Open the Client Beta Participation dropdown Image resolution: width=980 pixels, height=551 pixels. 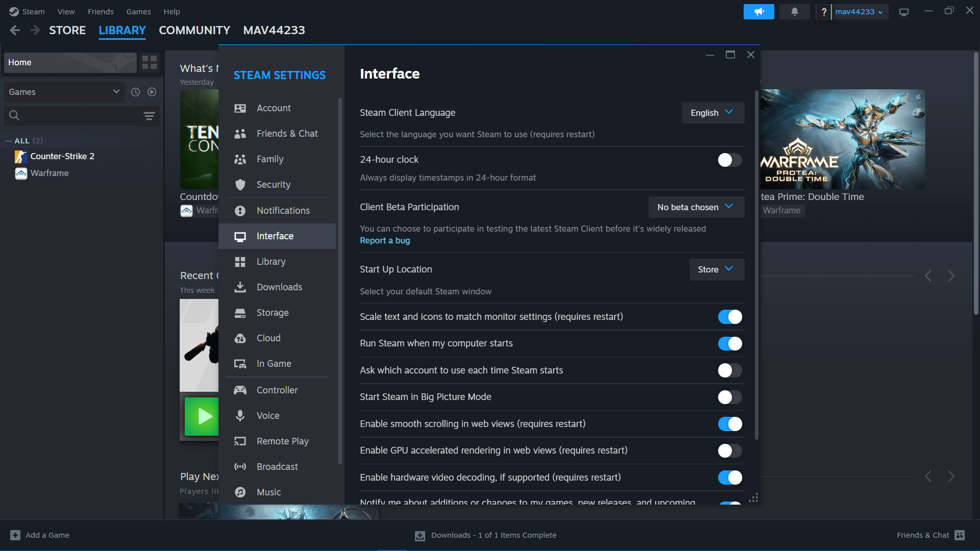click(x=696, y=207)
